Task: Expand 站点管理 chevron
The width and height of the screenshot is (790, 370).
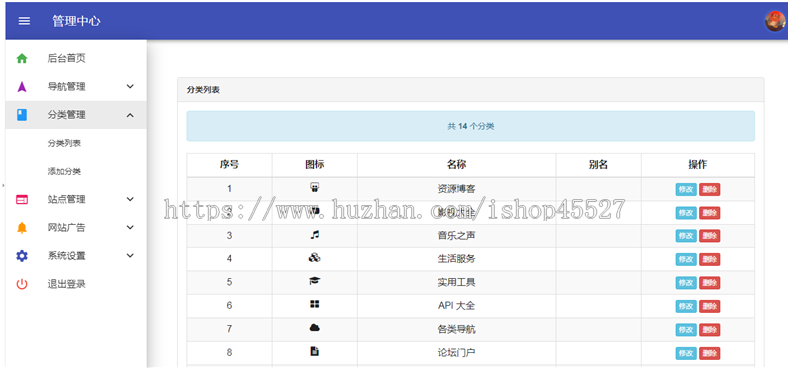Action: (130, 199)
